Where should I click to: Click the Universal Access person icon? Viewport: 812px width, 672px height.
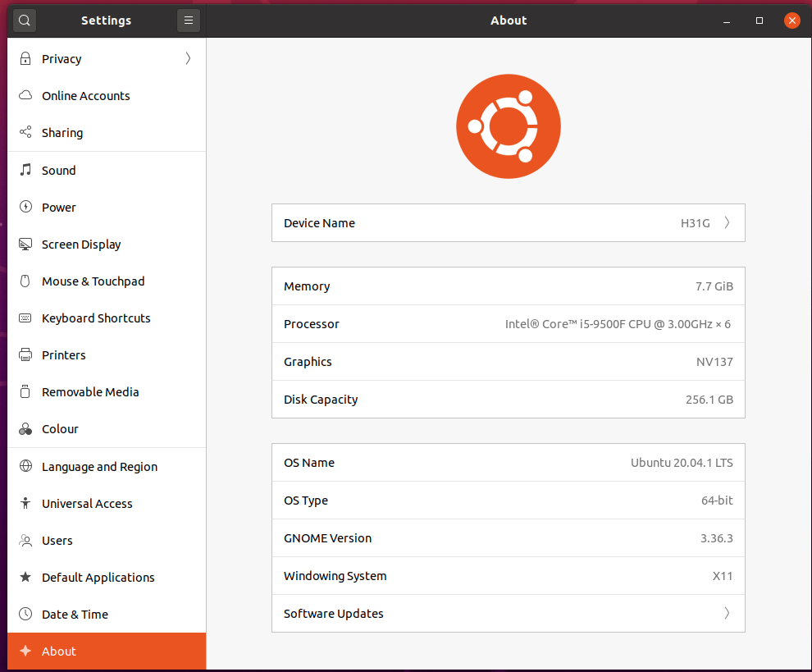[x=25, y=503]
